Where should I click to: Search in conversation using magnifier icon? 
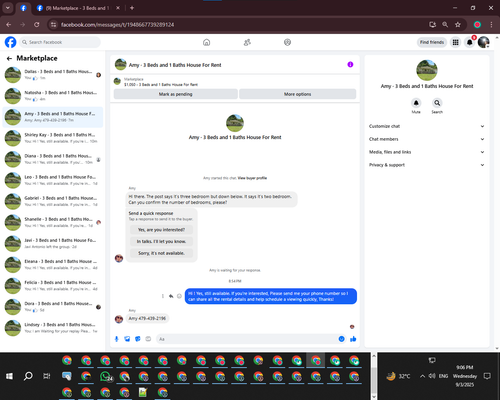pyautogui.click(x=437, y=103)
